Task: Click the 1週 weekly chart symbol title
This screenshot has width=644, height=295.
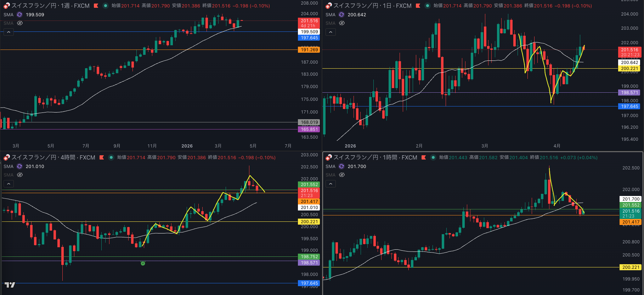Action: (51, 6)
